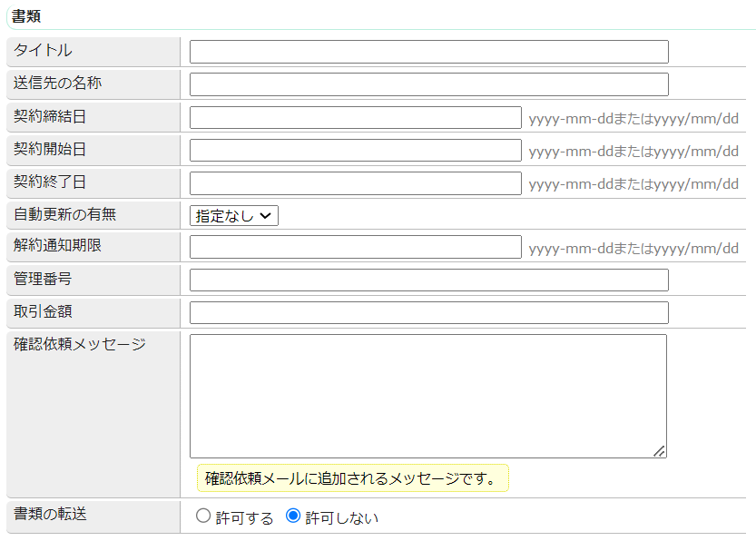Focus the 管理番号 text box

click(427, 279)
